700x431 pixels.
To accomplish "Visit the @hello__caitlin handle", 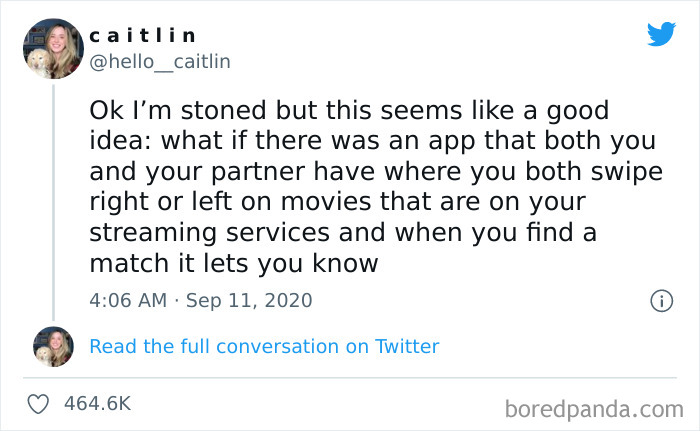I will [x=160, y=62].
